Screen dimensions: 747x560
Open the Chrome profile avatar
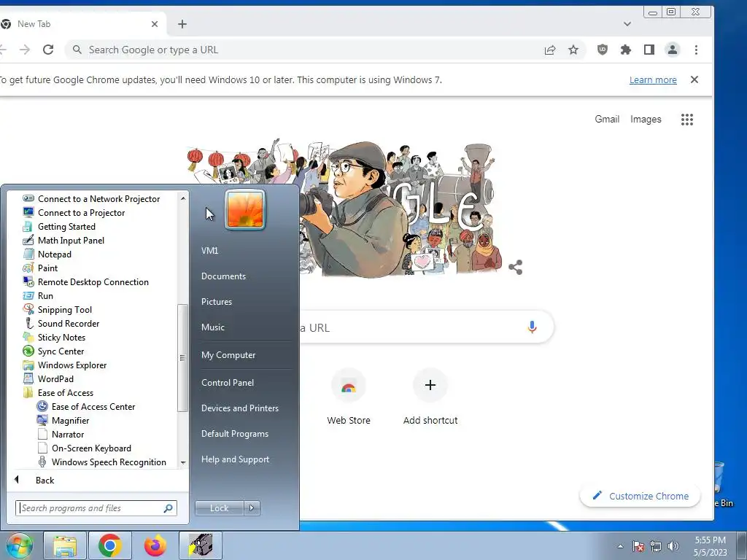pyautogui.click(x=672, y=50)
